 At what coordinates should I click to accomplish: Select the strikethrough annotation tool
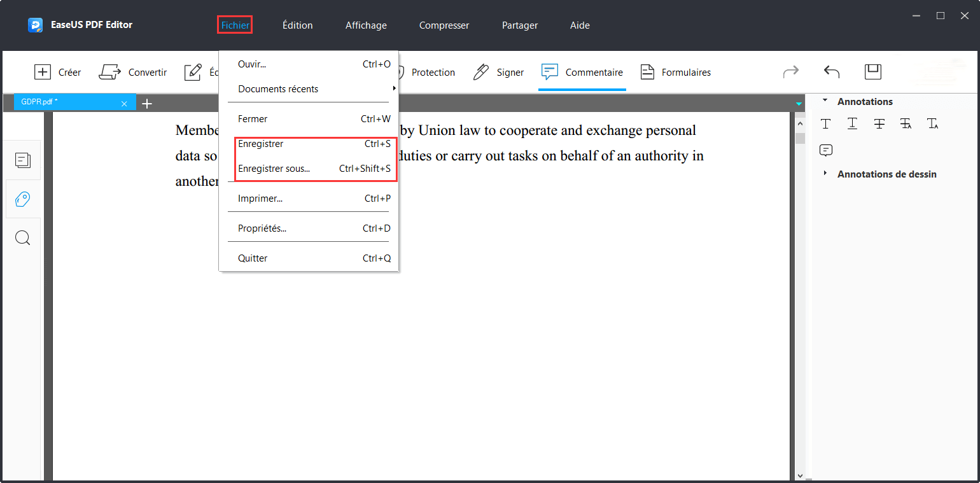pyautogui.click(x=879, y=123)
